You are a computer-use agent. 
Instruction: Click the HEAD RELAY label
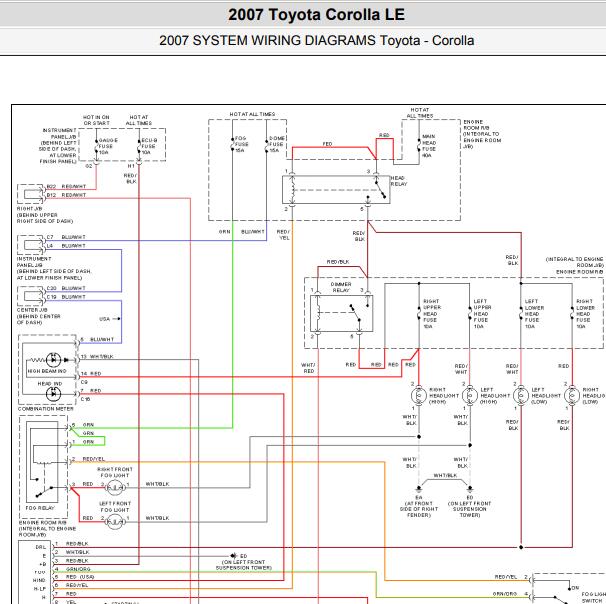click(x=399, y=181)
